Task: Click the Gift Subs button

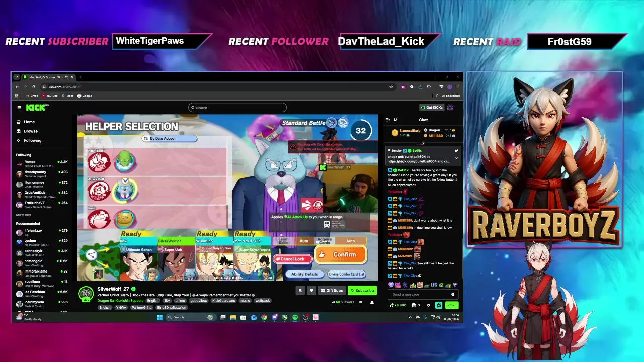Action: 332,290
